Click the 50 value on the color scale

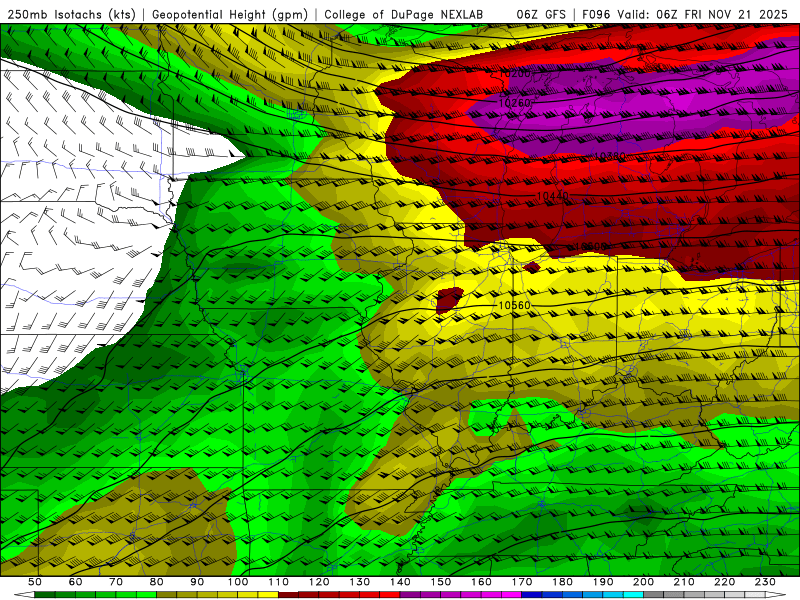click(x=34, y=582)
